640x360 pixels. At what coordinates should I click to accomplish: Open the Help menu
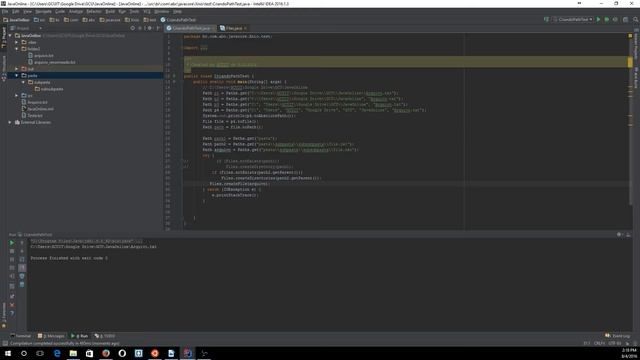click(177, 11)
